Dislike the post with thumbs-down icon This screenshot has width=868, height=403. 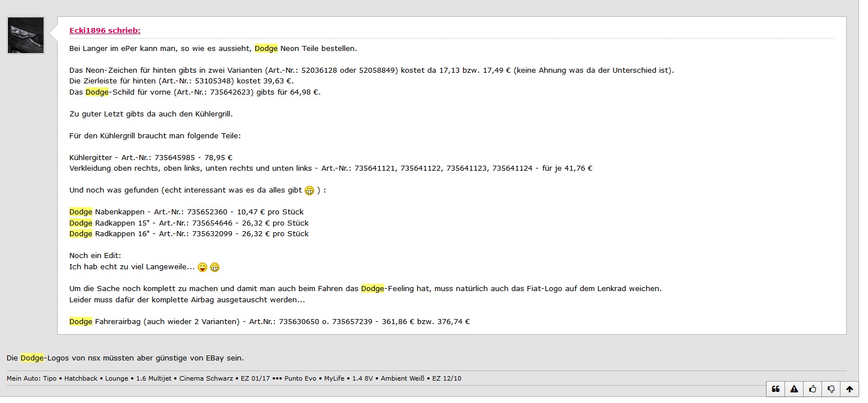coord(831,389)
